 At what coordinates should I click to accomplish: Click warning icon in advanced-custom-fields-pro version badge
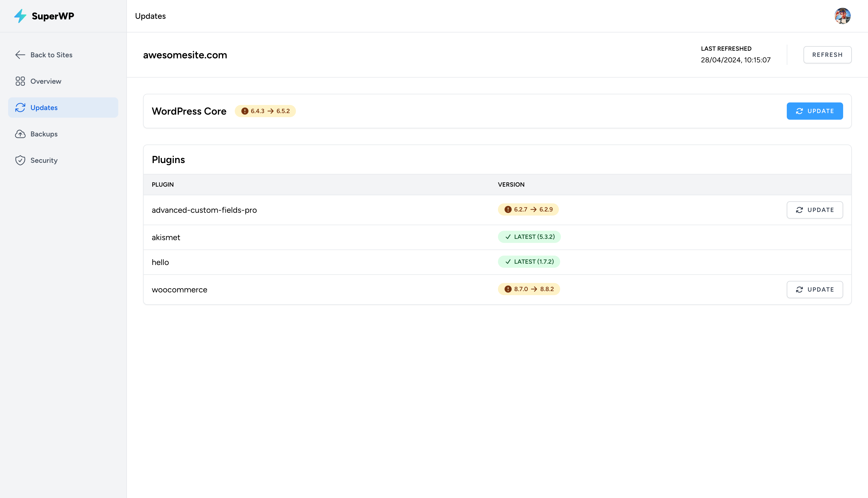click(508, 209)
